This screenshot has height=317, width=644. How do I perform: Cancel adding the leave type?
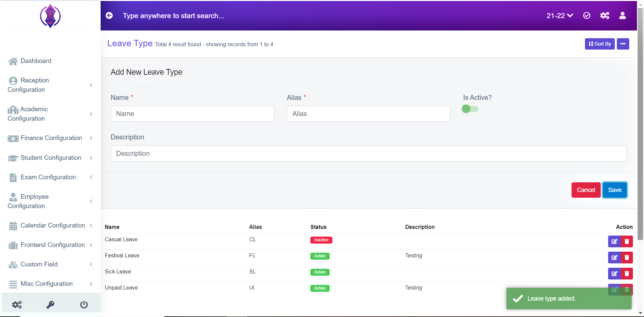[586, 190]
